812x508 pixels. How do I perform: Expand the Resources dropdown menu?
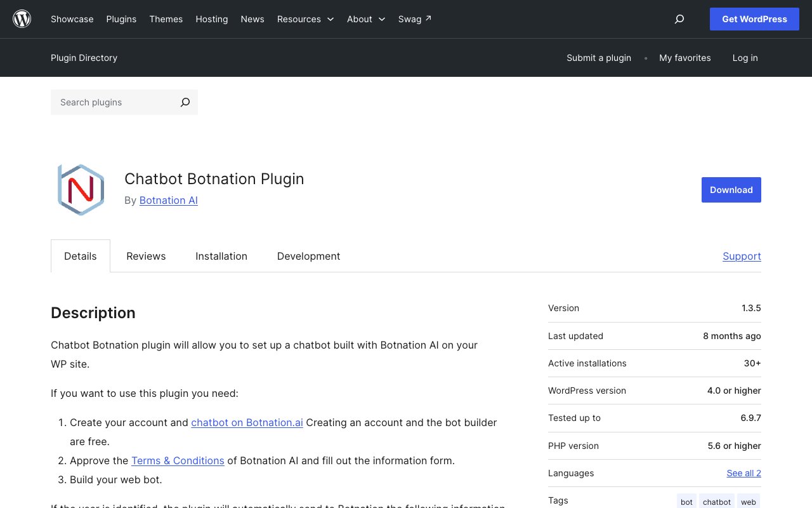click(x=305, y=19)
